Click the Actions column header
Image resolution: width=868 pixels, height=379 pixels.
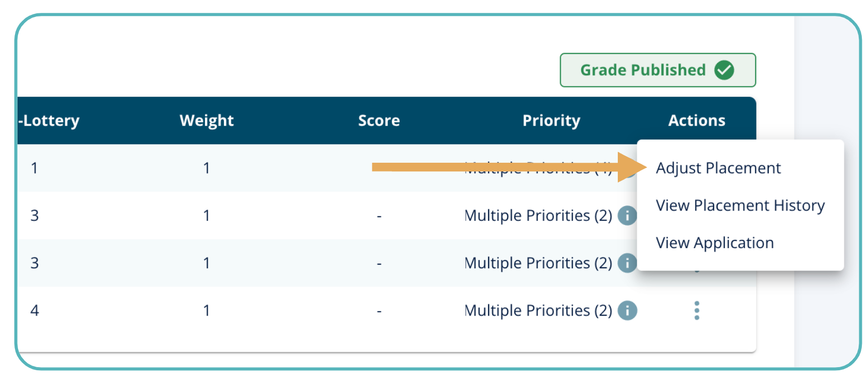click(697, 120)
